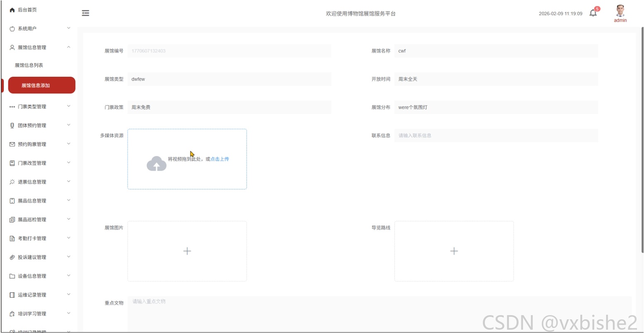
Task: Click the 考勤打卡管理 sidebar icon
Action: pyautogui.click(x=12, y=238)
